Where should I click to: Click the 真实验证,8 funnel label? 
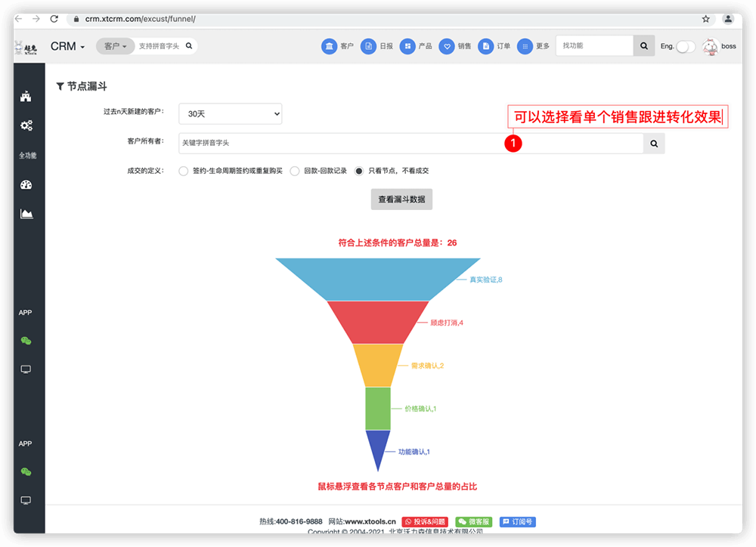point(486,280)
